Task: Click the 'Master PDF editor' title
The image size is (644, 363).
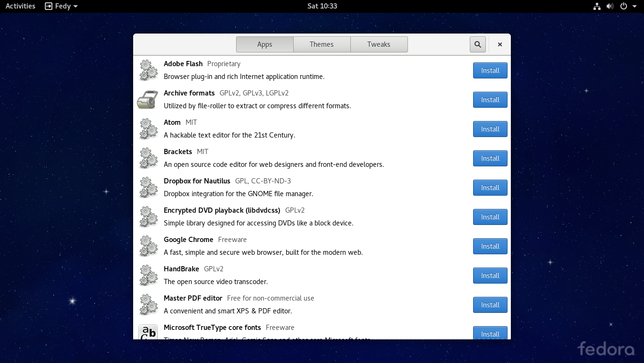Action: pyautogui.click(x=193, y=298)
